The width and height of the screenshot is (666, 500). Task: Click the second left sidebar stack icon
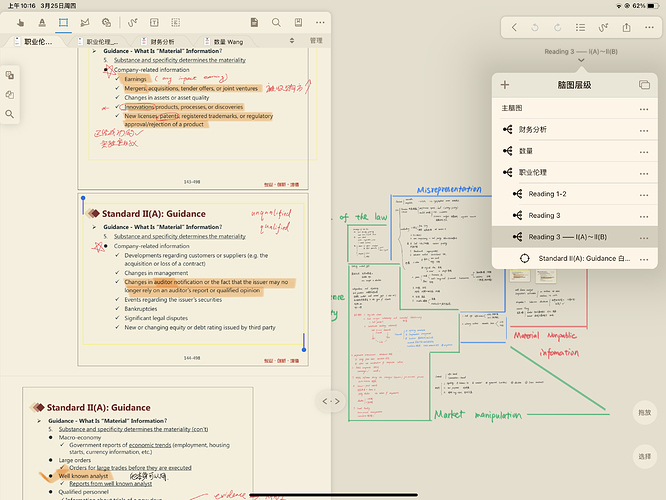point(9,94)
